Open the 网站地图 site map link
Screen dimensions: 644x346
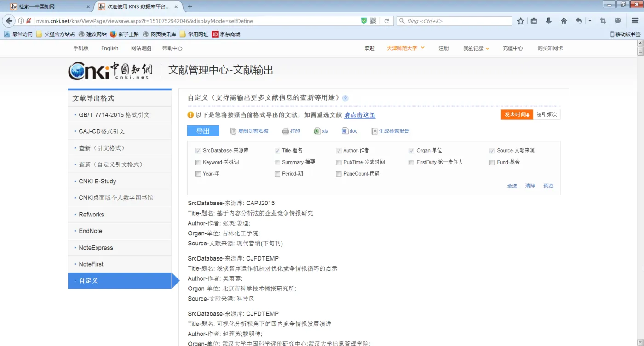pyautogui.click(x=141, y=48)
